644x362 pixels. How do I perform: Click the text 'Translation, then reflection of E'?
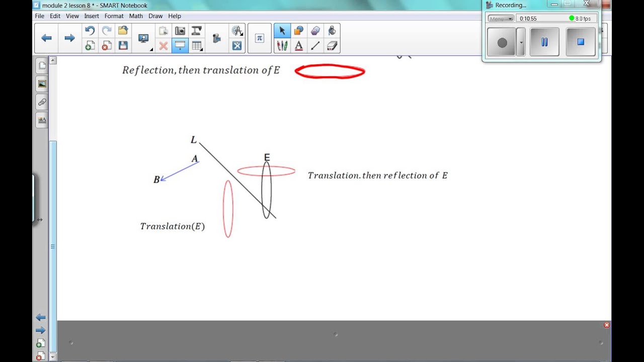[377, 175]
